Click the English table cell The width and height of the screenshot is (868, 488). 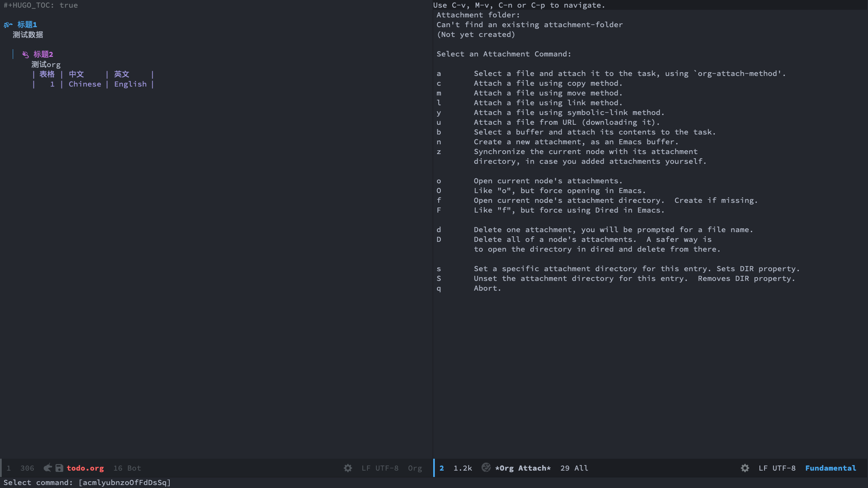point(130,84)
